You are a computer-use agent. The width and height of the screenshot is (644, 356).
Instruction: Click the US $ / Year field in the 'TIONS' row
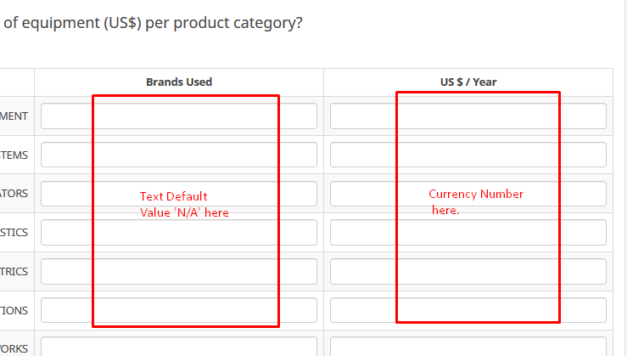pyautogui.click(x=468, y=311)
